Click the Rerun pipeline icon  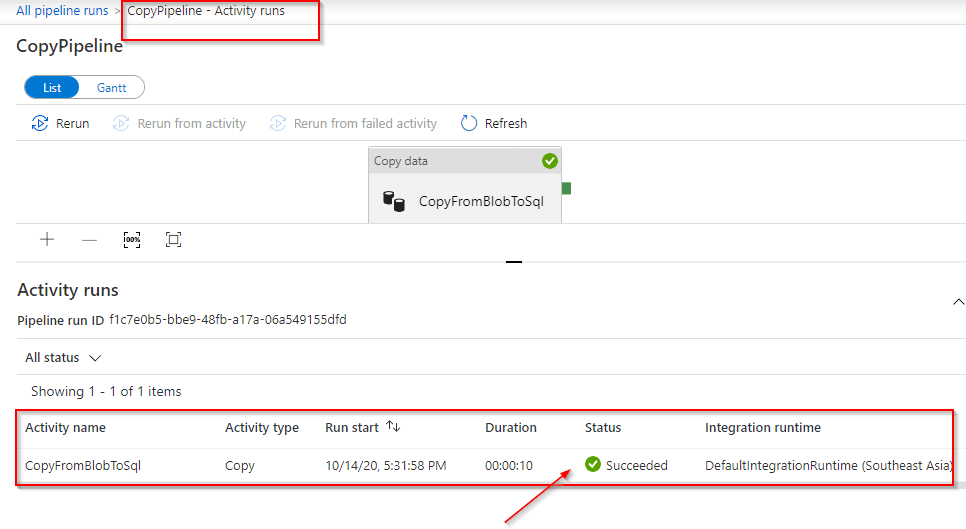(40, 124)
